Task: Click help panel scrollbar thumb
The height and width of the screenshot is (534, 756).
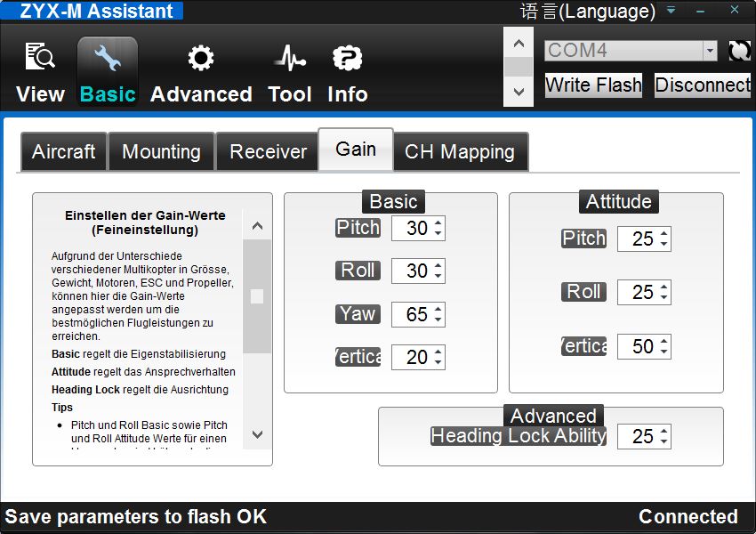Action: pyautogui.click(x=257, y=296)
